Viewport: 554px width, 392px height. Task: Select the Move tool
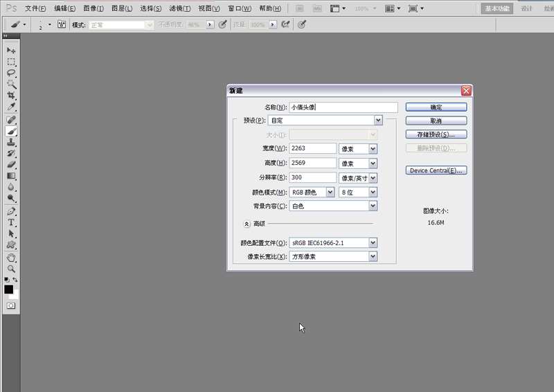point(11,51)
